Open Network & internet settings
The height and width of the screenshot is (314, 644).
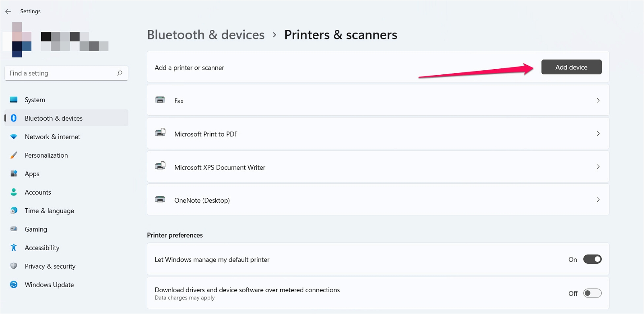[66, 137]
